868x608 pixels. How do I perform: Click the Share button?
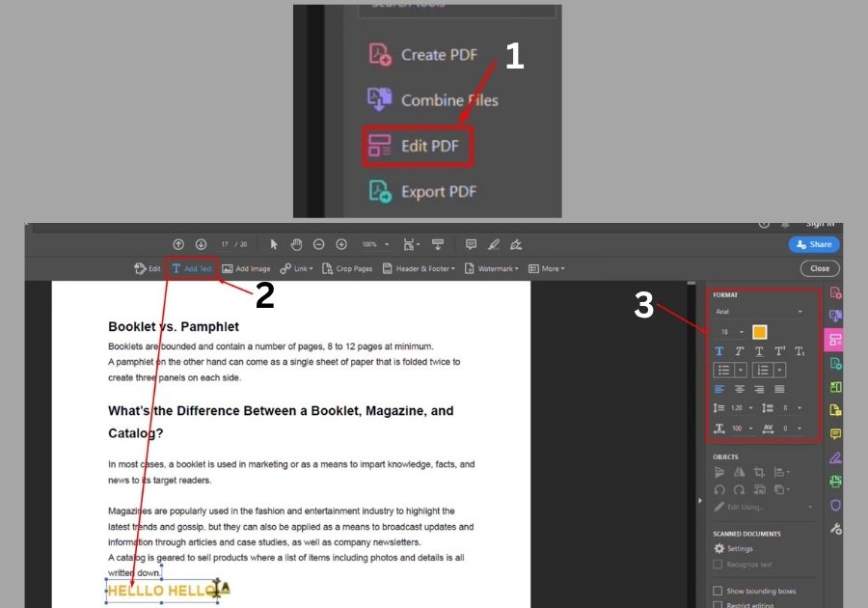click(814, 244)
